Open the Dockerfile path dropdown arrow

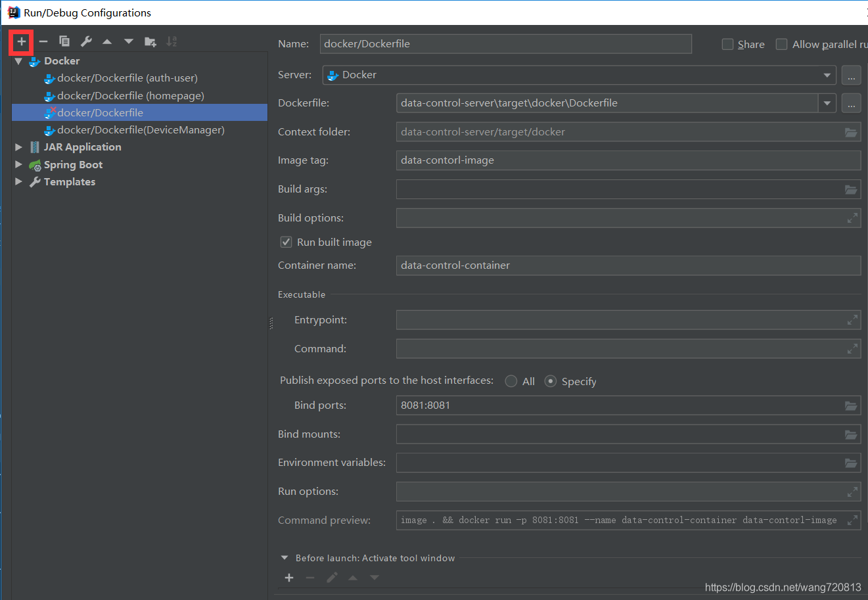click(x=827, y=103)
